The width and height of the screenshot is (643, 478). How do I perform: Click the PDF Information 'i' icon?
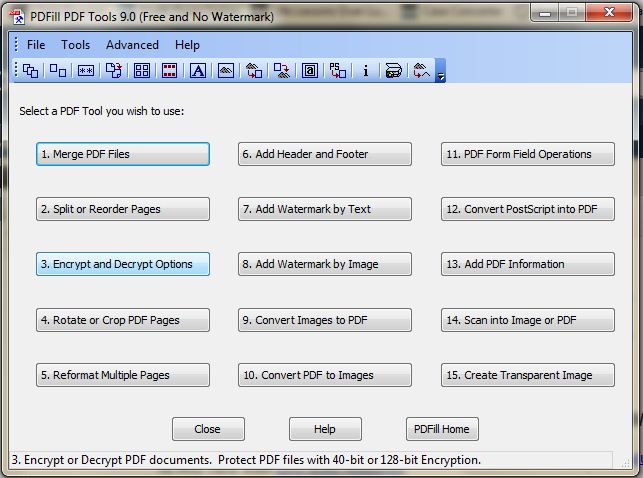coord(365,71)
